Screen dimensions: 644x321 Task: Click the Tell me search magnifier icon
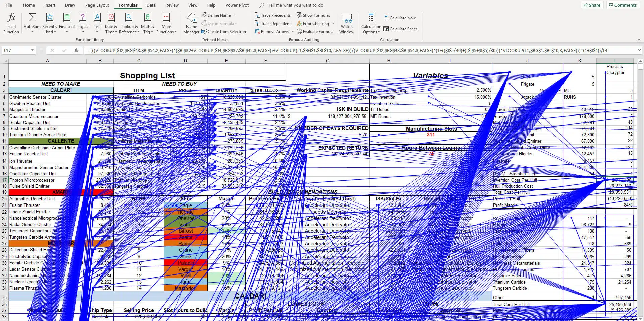(x=262, y=5)
